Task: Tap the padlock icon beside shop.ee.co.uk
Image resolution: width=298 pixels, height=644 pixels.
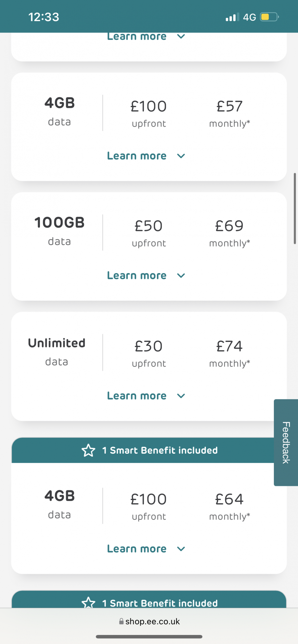Action: 121,621
